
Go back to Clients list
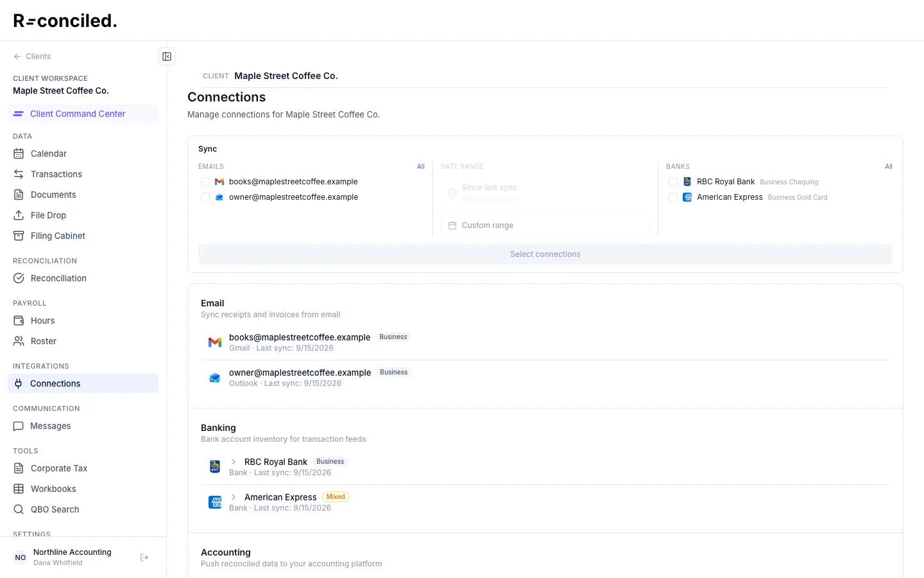click(32, 57)
